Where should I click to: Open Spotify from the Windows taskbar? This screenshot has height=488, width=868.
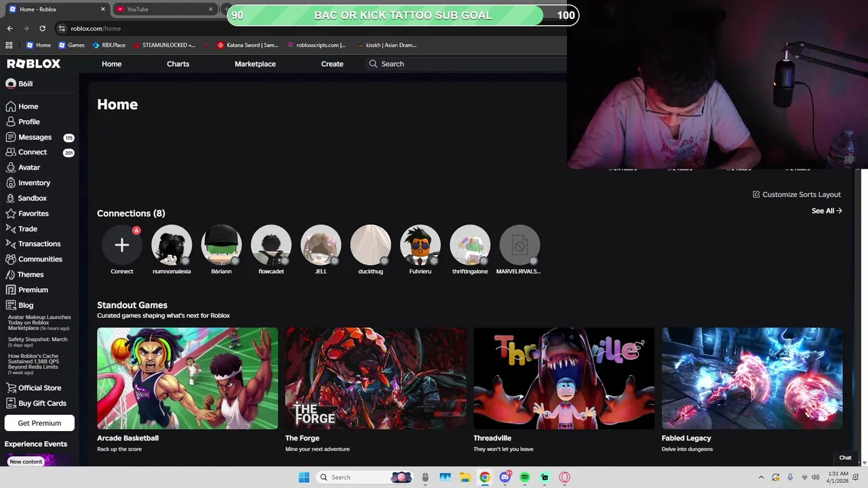pos(525,477)
